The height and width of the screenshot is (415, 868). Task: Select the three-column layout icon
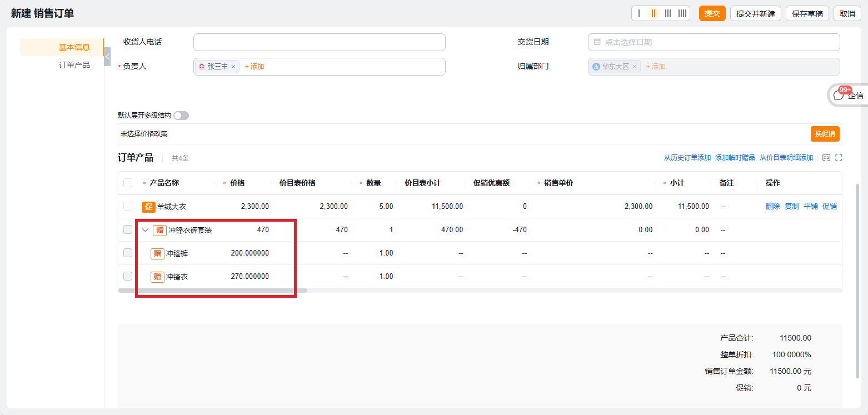pos(668,13)
